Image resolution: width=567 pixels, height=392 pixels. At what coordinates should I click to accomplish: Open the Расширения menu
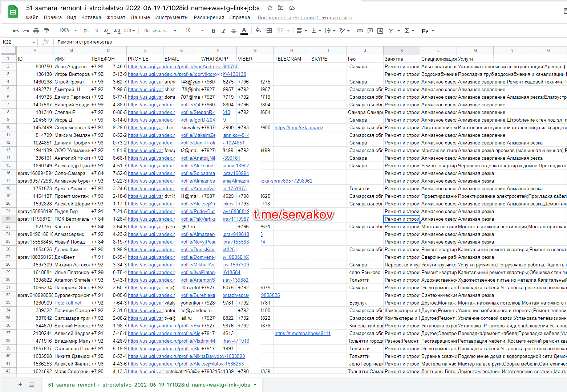pyautogui.click(x=209, y=17)
